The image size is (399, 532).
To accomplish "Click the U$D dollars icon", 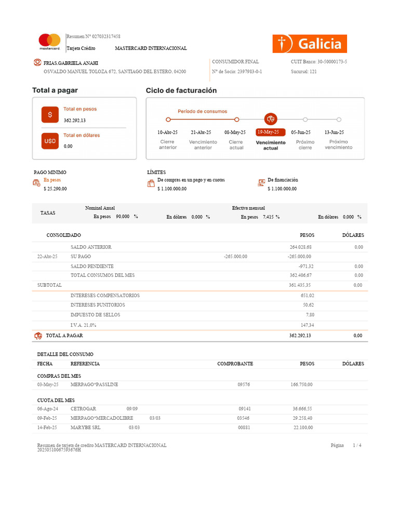I will point(50,141).
